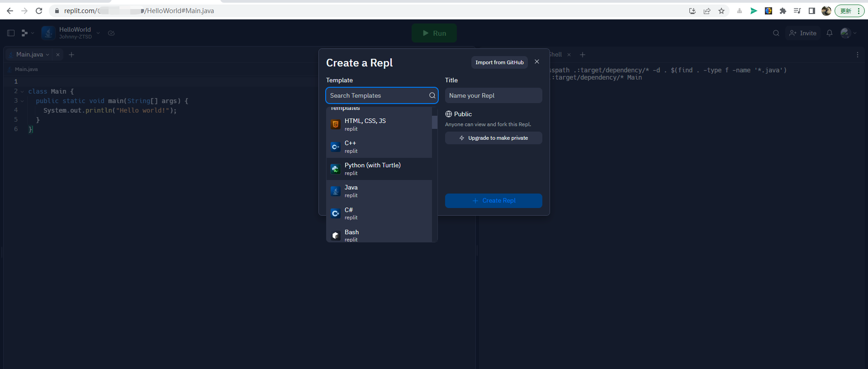Click the Create Repl button
The image size is (868, 369).
click(493, 201)
